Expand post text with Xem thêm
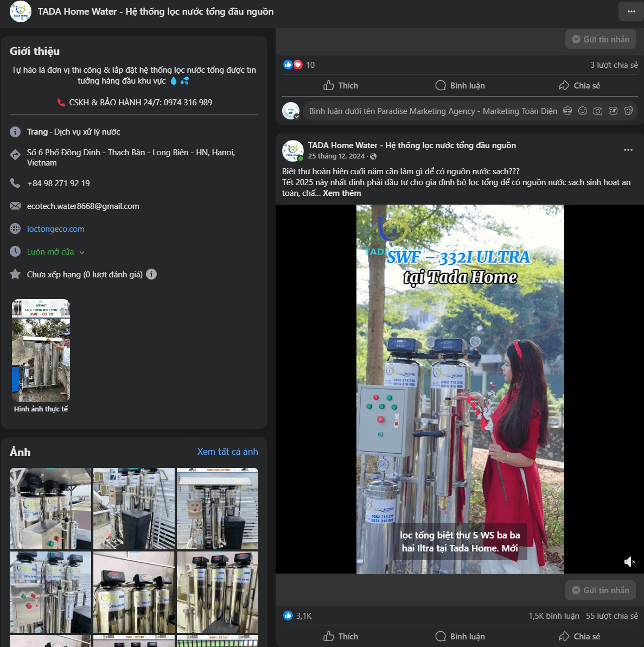Screen dimensions: 644x647 pos(342,193)
